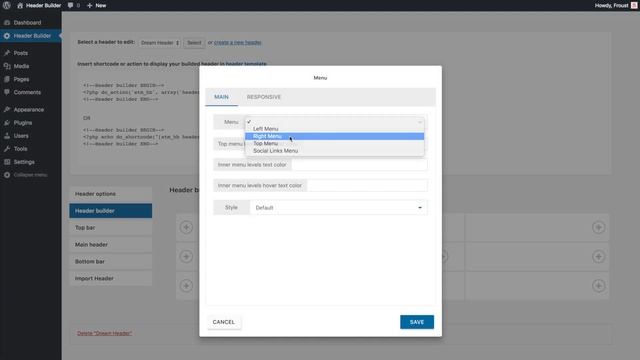The image size is (640, 360).
Task: Add element to middle row left cell
Action: click(x=187, y=256)
